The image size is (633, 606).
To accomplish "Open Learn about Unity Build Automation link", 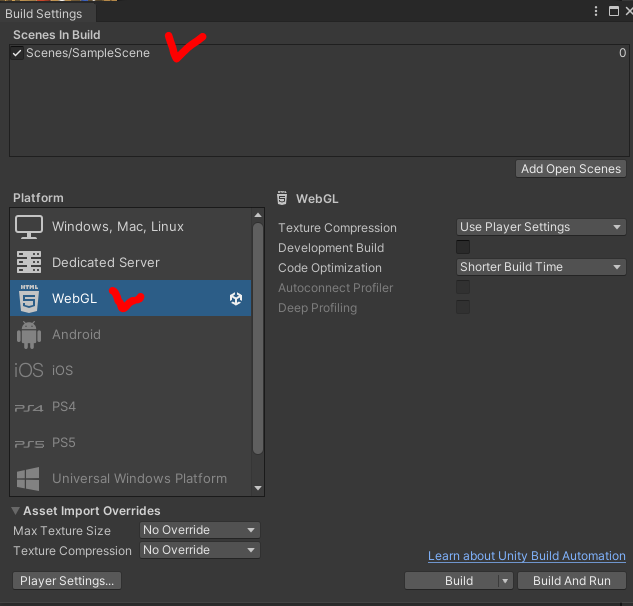I will pyautogui.click(x=526, y=556).
